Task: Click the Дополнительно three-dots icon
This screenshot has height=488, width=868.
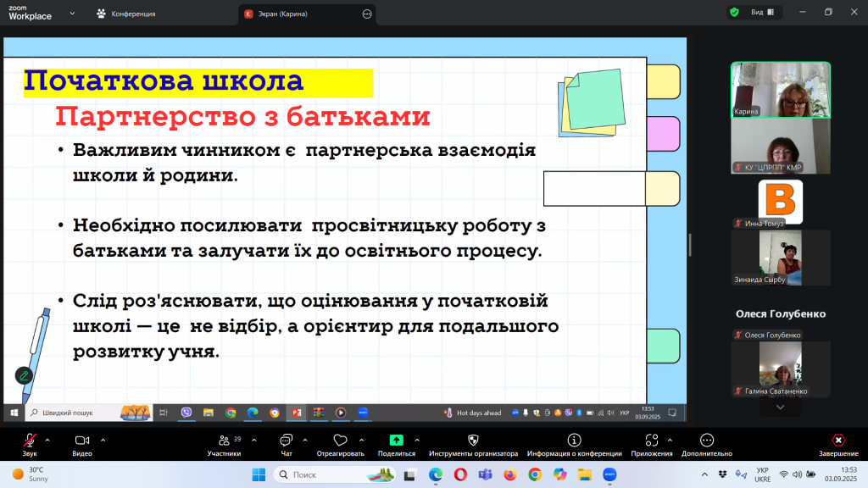Action: pyautogui.click(x=706, y=441)
